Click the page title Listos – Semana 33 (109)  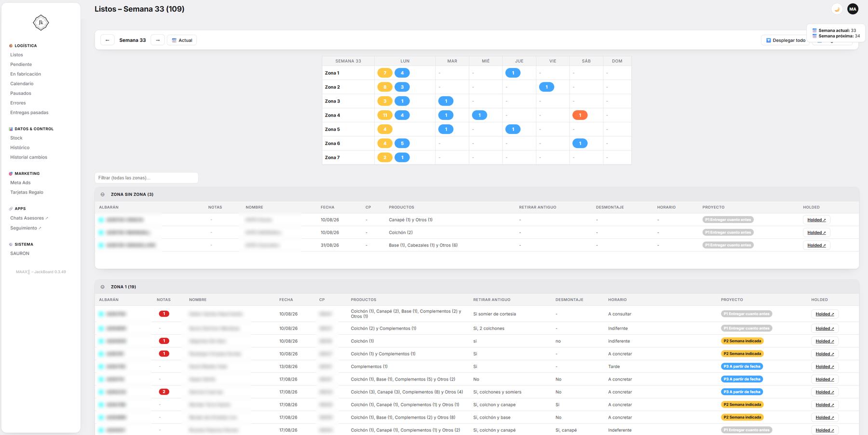[x=139, y=9]
